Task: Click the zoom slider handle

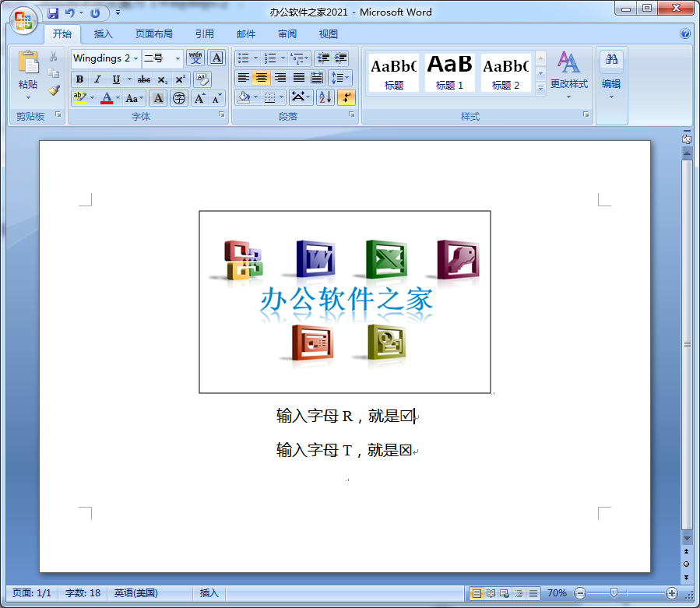Action: pos(614,593)
